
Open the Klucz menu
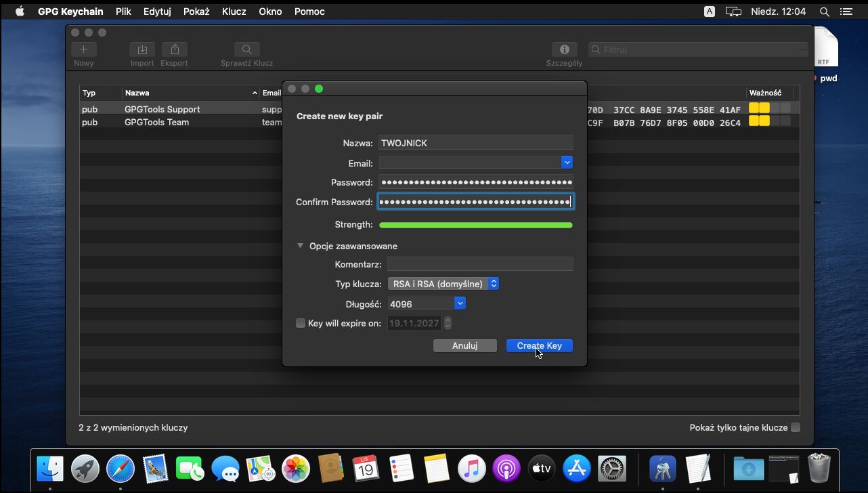click(234, 12)
